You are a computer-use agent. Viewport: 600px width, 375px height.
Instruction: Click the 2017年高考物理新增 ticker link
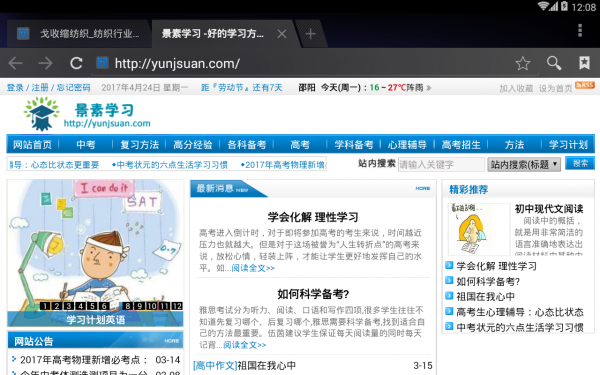point(283,165)
